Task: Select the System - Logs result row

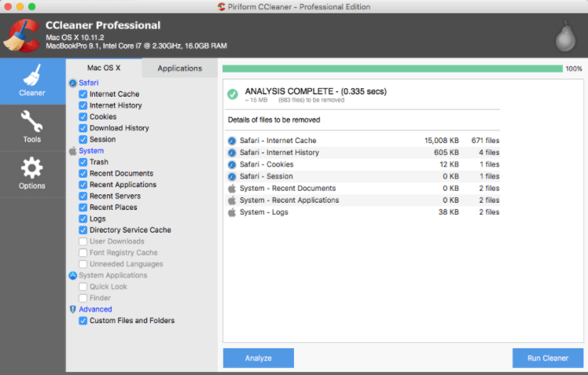Action: (x=363, y=212)
